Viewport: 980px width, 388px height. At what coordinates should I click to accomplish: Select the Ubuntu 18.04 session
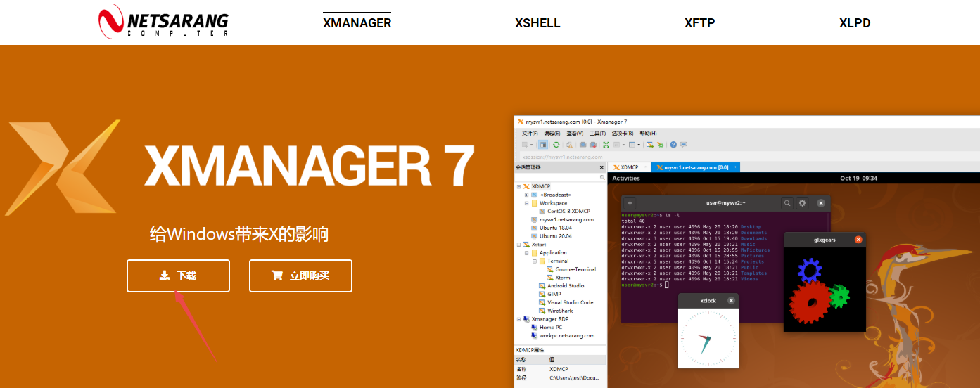(x=555, y=228)
